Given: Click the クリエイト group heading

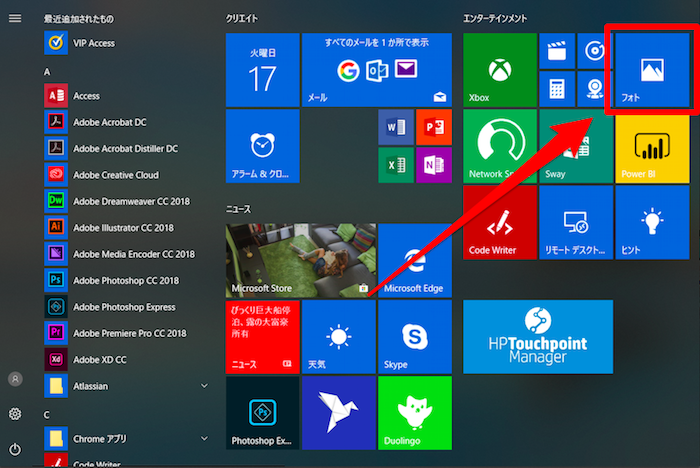Looking at the screenshot, I should coord(242,18).
